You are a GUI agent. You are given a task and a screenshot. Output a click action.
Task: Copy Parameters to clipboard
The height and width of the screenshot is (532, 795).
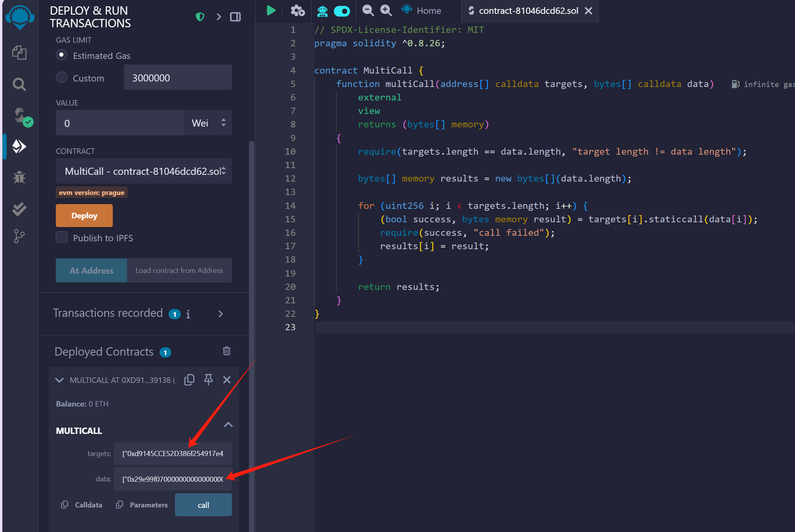(142, 505)
